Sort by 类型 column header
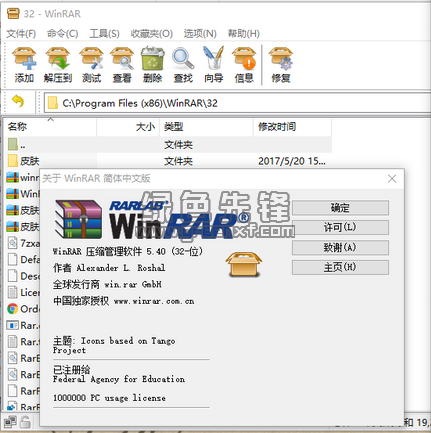Image resolution: width=431 pixels, height=433 pixels. click(x=207, y=127)
